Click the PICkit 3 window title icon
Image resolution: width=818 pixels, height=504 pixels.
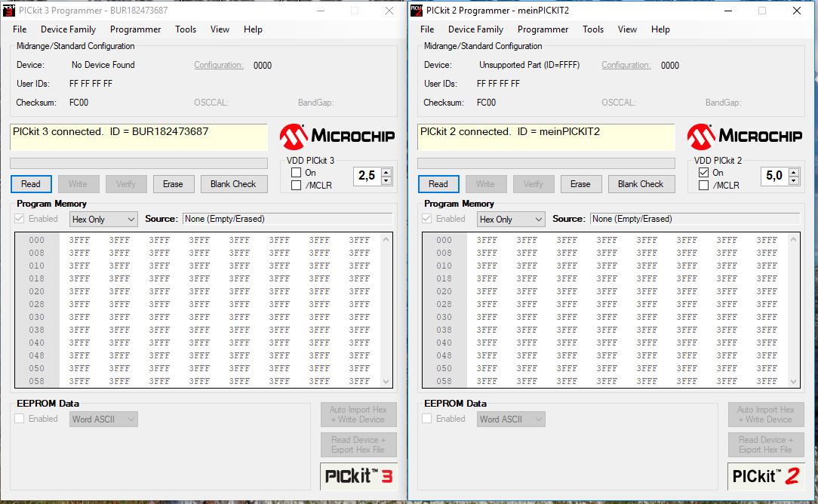(9, 10)
